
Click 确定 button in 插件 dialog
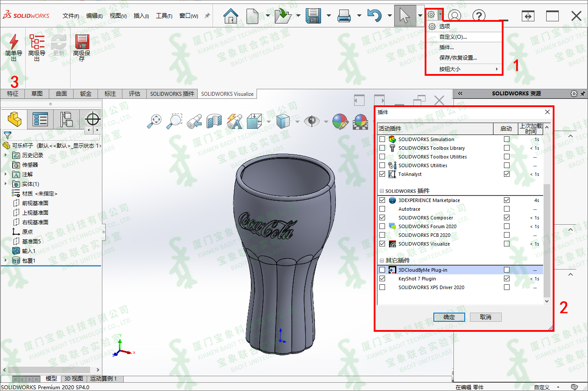pyautogui.click(x=449, y=317)
